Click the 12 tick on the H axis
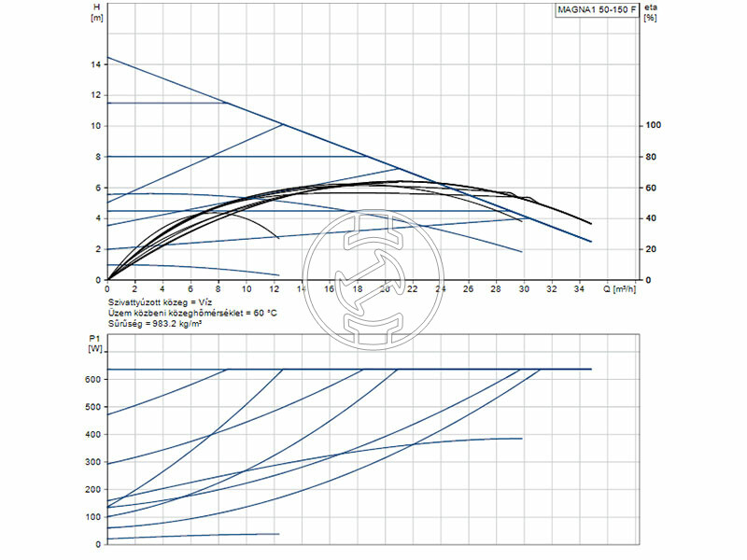The height and width of the screenshot is (560, 747). pyautogui.click(x=96, y=95)
